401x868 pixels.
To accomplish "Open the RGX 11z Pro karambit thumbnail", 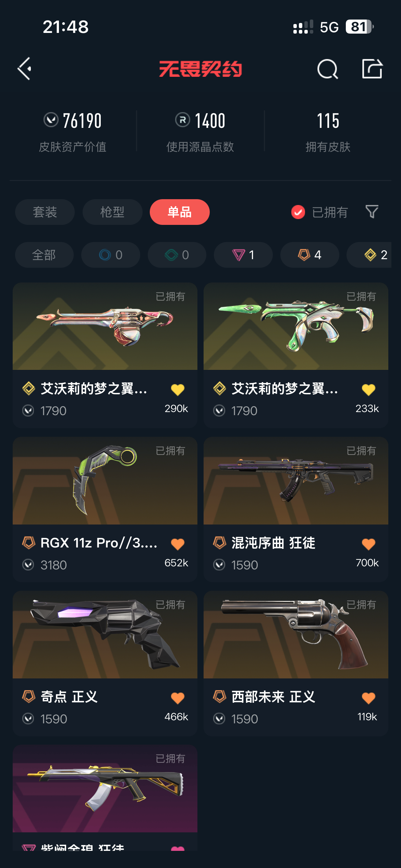I will point(105,481).
